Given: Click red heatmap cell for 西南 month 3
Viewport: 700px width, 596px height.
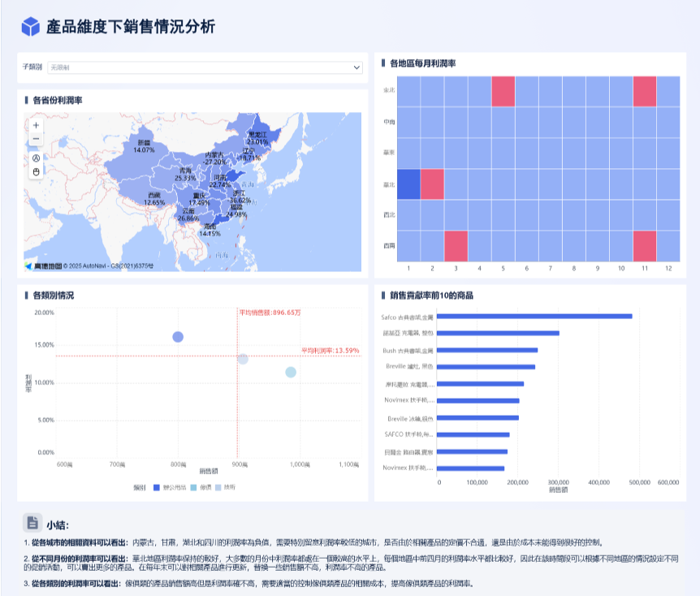Looking at the screenshot, I should pyautogui.click(x=456, y=246).
